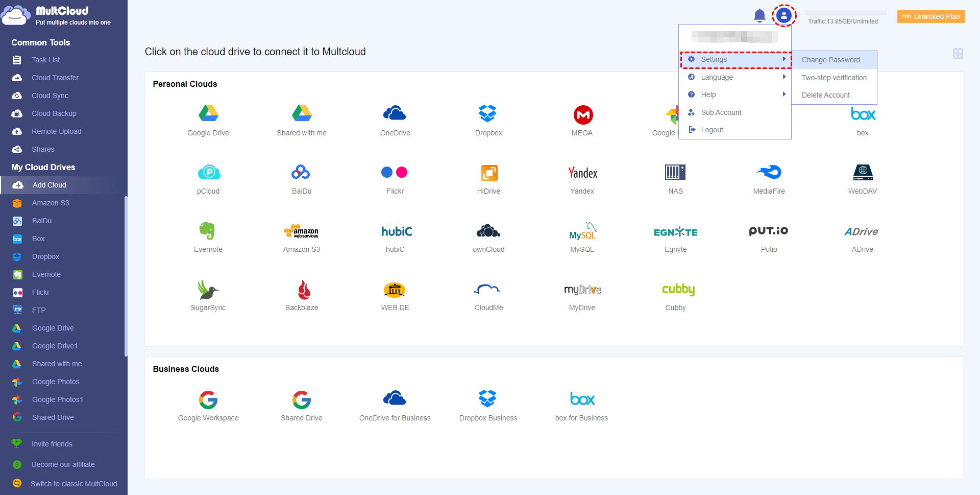Screen dimensions: 980x495
Task: Click the Unlimited Plan button
Action: (931, 16)
